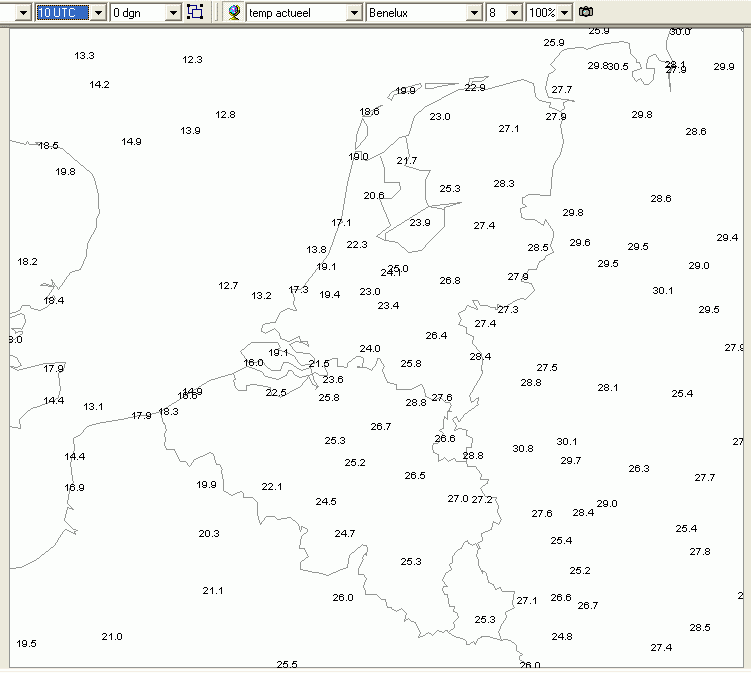Open the temp actueel parameter dropdown arrow
The image size is (751, 673).
pos(354,13)
